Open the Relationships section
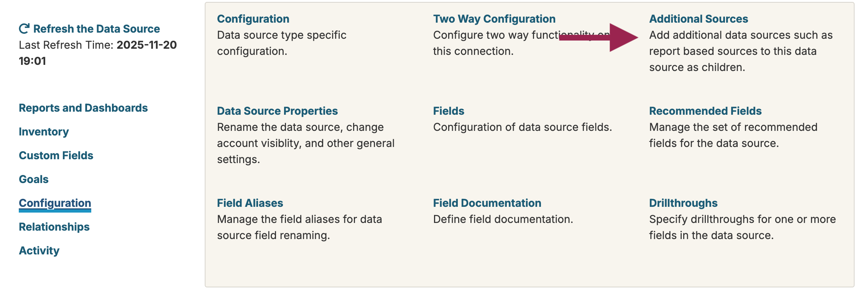 [x=54, y=227]
